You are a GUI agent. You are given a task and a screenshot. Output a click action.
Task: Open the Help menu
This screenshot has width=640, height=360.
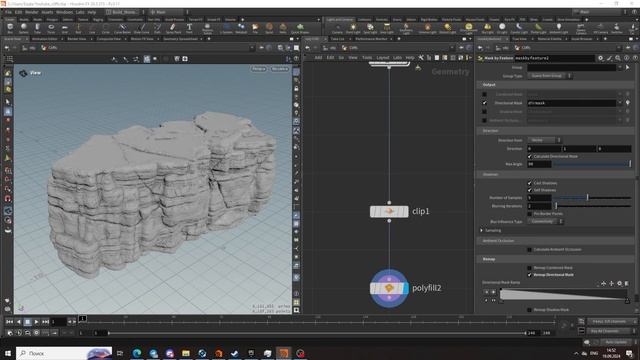coord(92,12)
